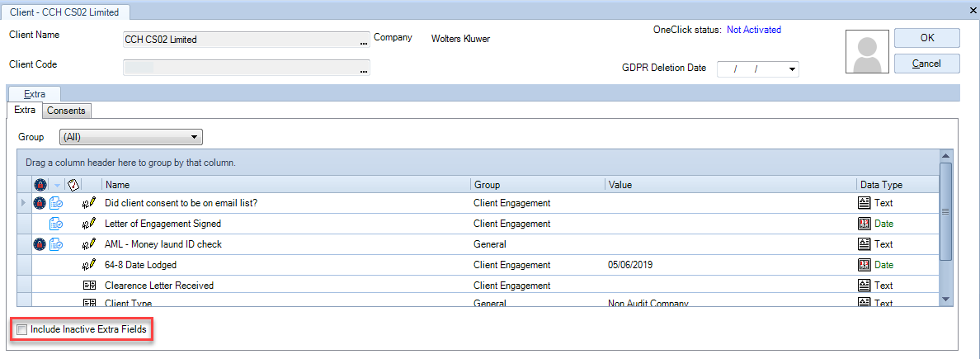Viewport: 980px width, 359px height.
Task: Click the padlock icon on the AML row
Action: pyautogui.click(x=40, y=244)
